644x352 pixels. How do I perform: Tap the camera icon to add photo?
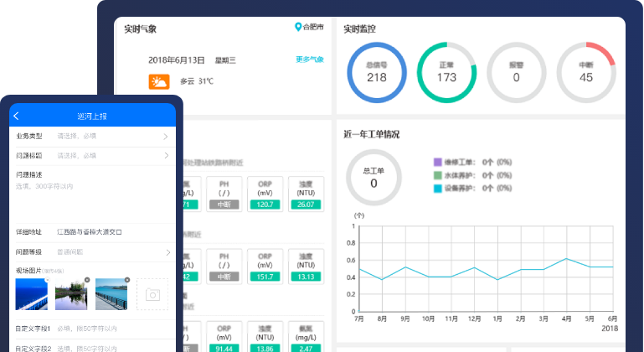(152, 294)
